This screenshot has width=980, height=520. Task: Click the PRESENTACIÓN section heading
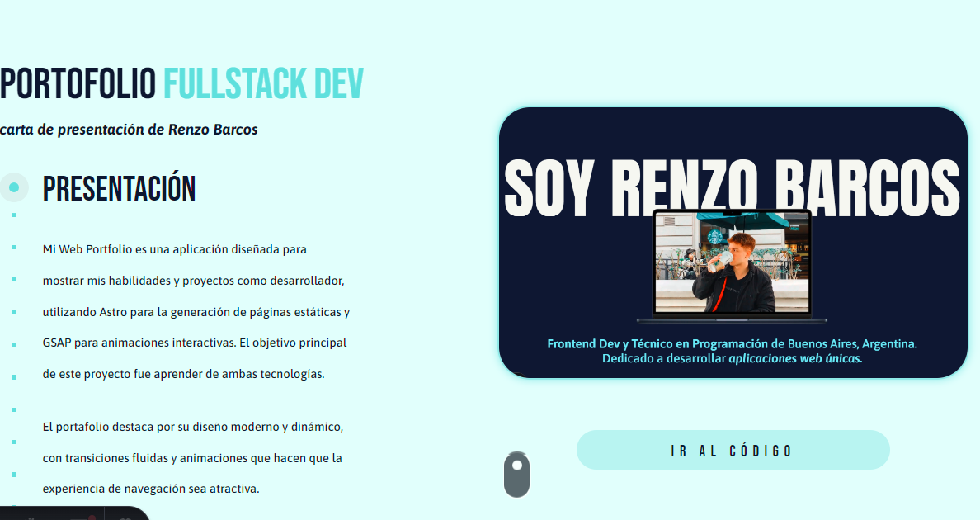click(119, 189)
